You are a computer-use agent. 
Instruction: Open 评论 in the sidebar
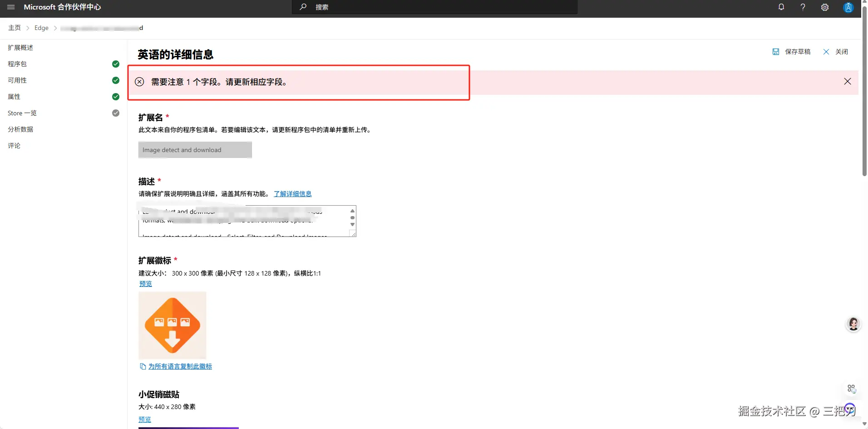coord(14,146)
